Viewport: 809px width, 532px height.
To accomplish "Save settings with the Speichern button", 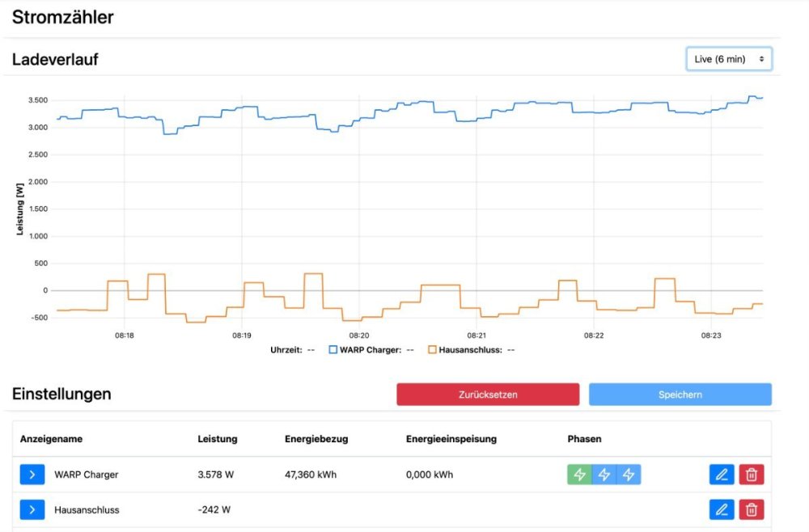I will click(x=680, y=395).
